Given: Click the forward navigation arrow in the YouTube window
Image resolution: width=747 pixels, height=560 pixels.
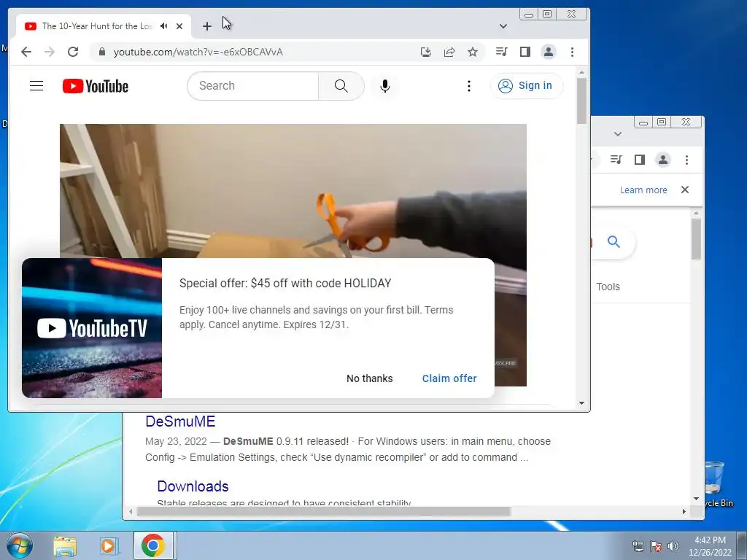Looking at the screenshot, I should click(x=50, y=52).
